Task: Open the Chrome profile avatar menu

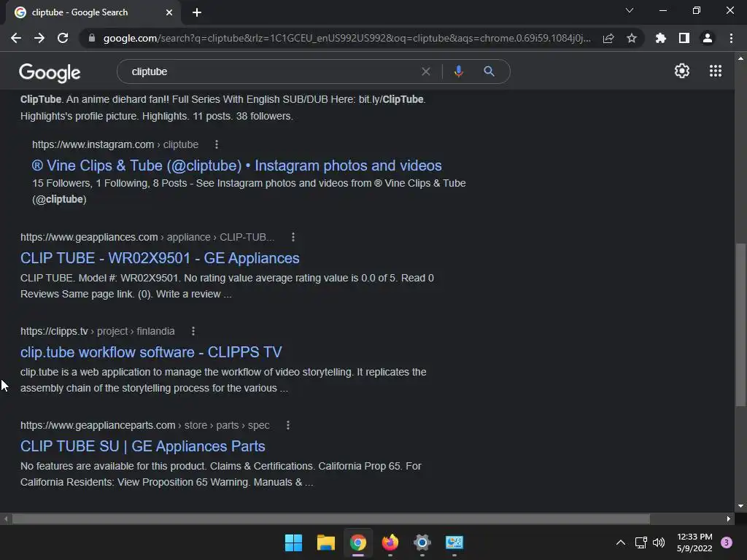Action: point(708,38)
